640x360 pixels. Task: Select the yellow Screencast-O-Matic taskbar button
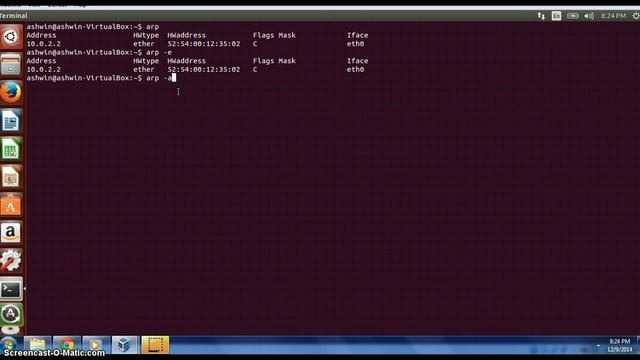tap(155, 345)
